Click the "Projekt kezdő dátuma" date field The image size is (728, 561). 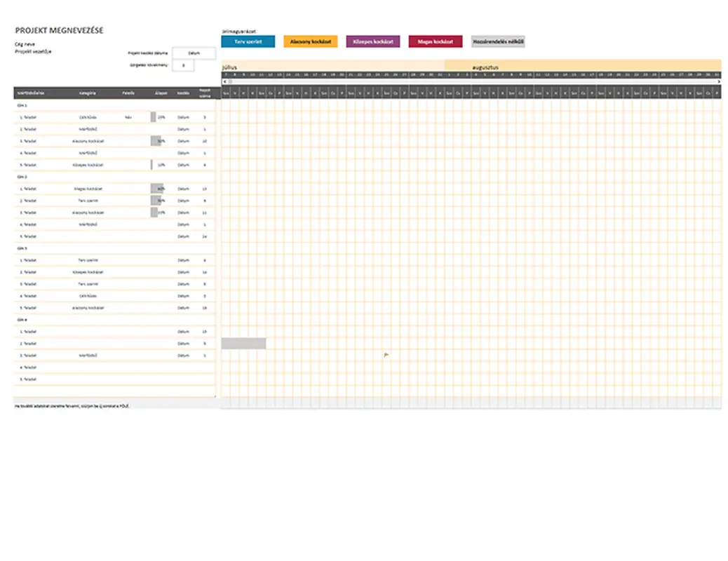[194, 53]
